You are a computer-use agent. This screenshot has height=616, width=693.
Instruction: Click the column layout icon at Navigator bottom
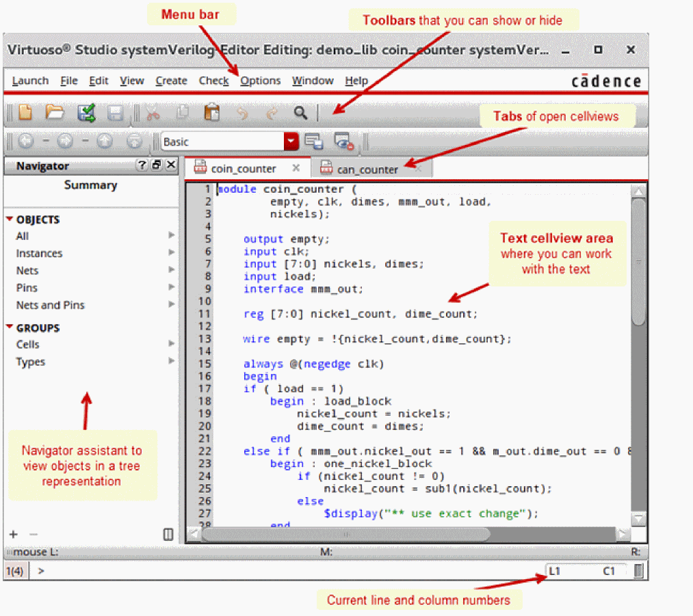click(168, 534)
